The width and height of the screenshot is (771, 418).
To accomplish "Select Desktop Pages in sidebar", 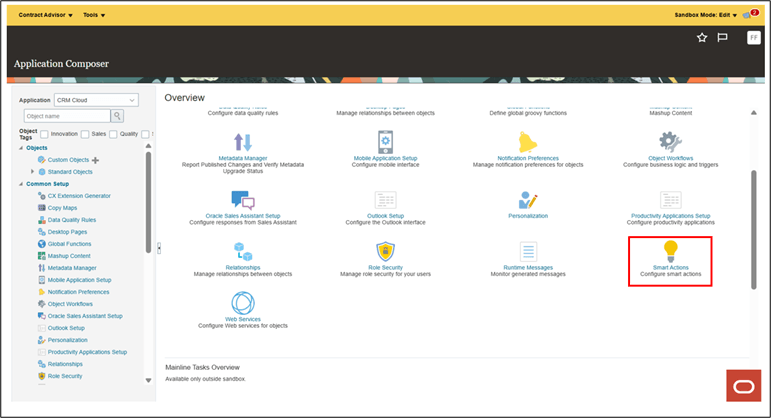I will (x=67, y=232).
